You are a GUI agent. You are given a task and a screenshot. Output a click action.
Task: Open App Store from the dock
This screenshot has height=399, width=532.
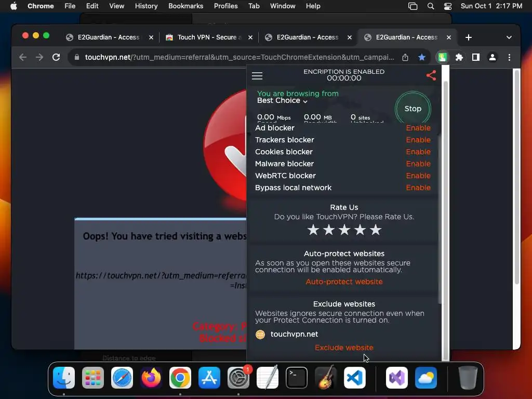209,378
